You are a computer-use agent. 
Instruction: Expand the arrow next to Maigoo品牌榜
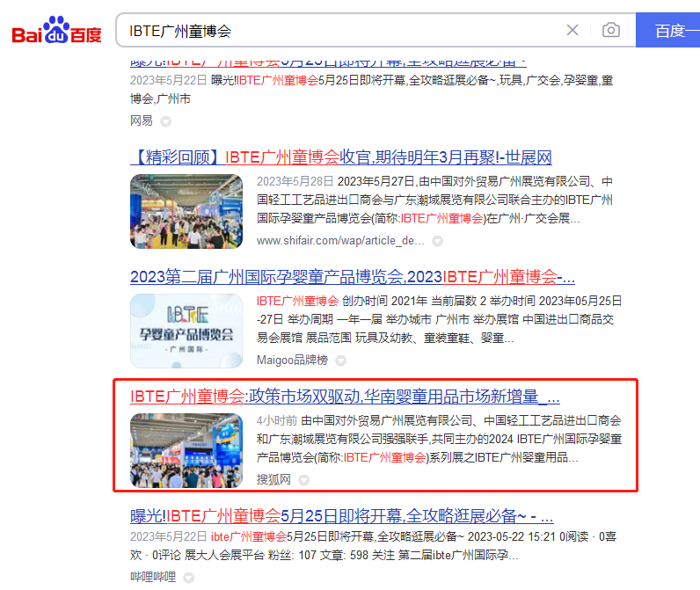340,361
